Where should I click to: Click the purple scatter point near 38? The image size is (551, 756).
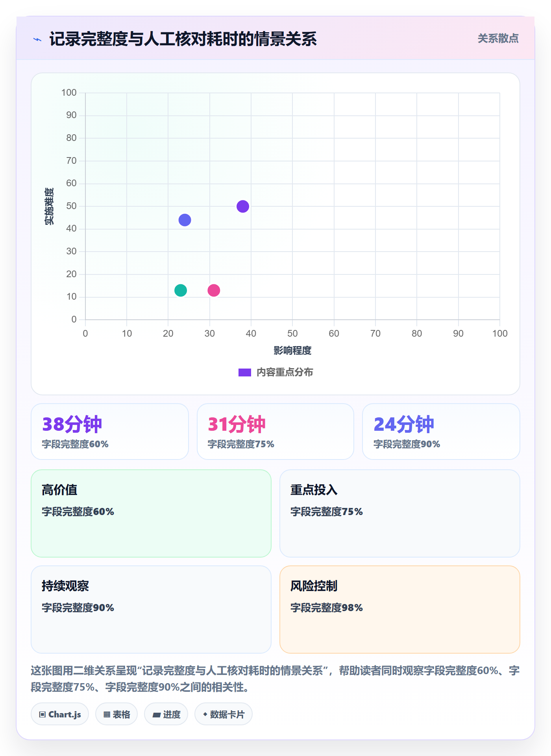tap(243, 206)
